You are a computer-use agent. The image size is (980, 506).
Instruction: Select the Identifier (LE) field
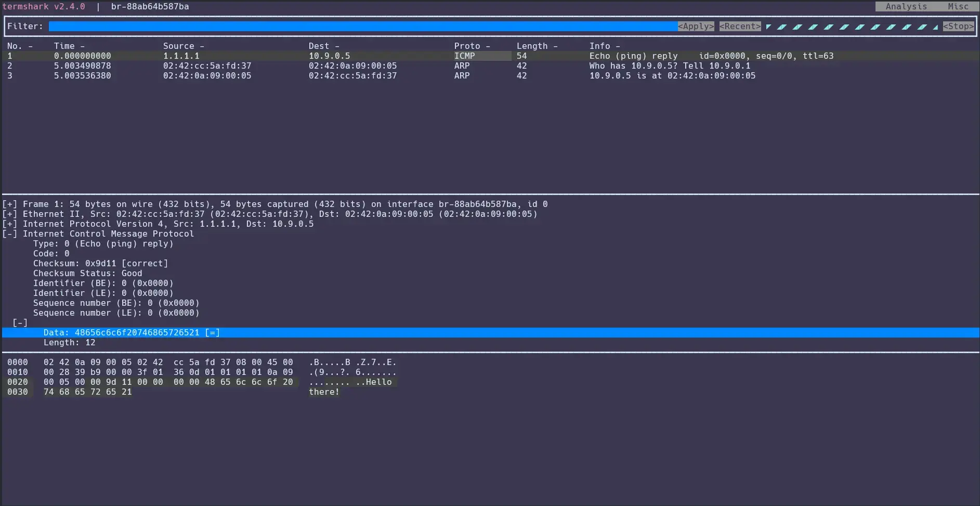[x=103, y=293]
